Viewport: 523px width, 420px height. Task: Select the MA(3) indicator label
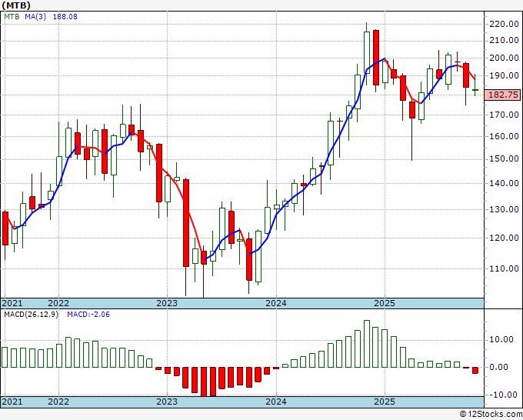pos(35,16)
